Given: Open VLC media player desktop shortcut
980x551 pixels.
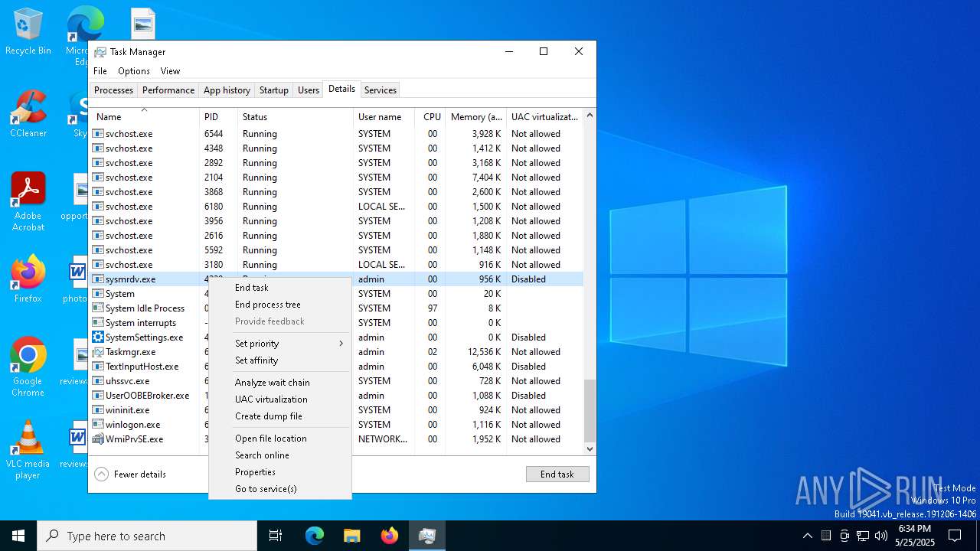Looking at the screenshot, I should click(x=28, y=450).
